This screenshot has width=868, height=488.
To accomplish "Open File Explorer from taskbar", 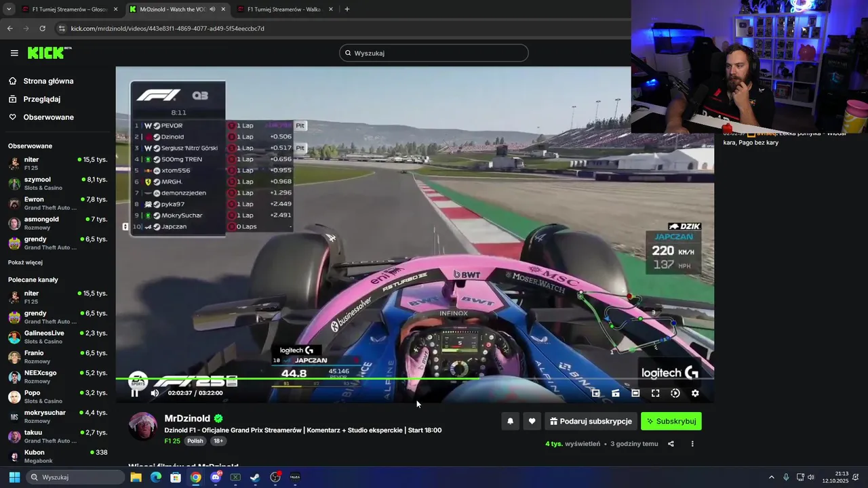I will tap(136, 477).
